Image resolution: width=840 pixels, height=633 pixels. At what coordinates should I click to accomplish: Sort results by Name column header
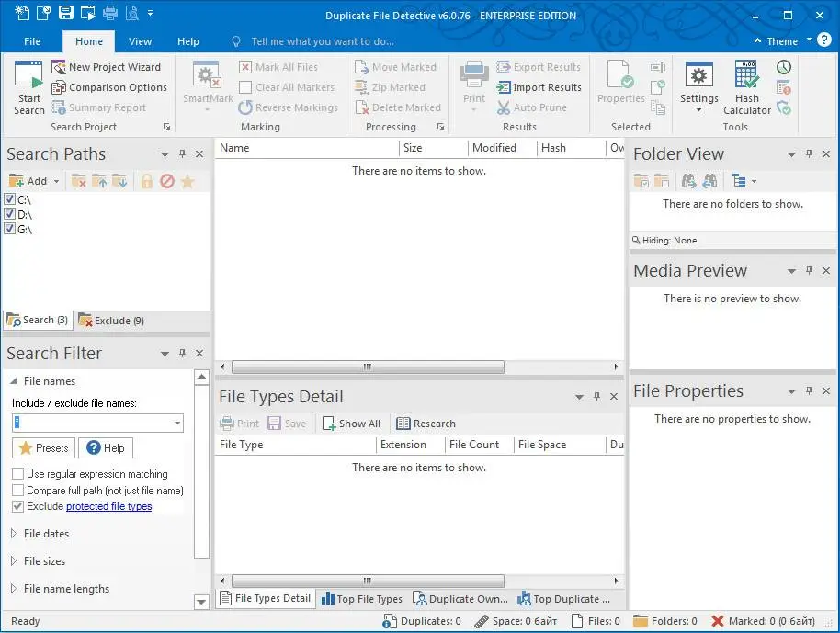coord(307,148)
